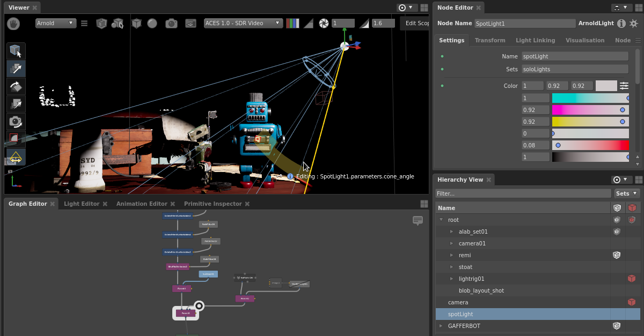Toggle the spotLight Name parameter indicator dot
644x336 pixels.
pos(442,56)
